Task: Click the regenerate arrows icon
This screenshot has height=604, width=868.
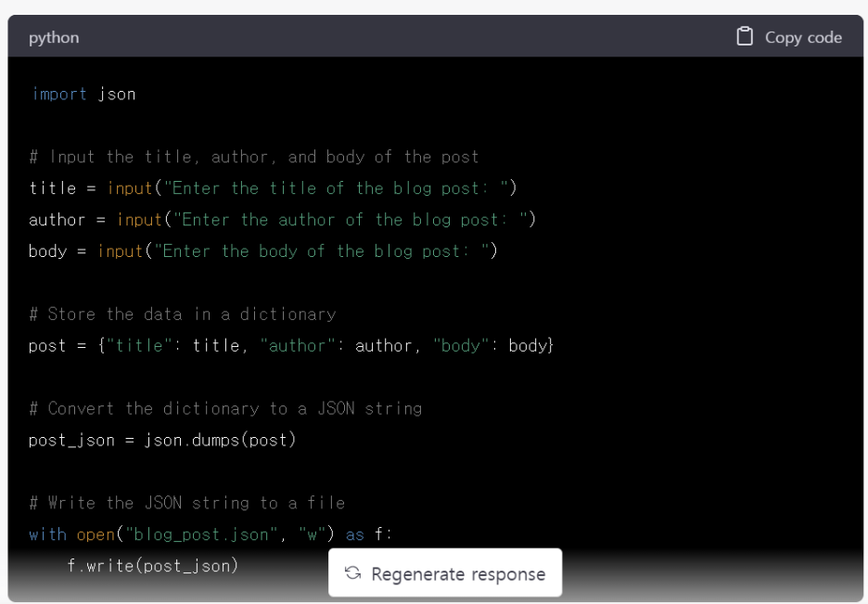Action: pos(352,573)
